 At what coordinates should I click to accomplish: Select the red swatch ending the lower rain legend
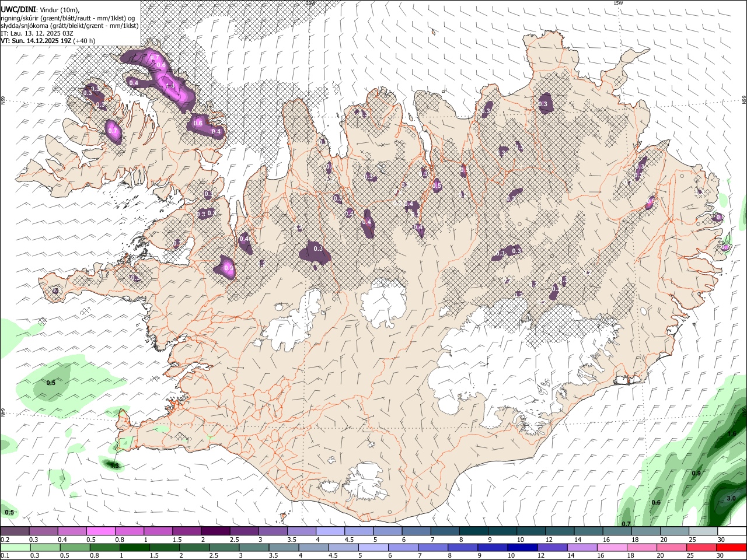(732, 547)
